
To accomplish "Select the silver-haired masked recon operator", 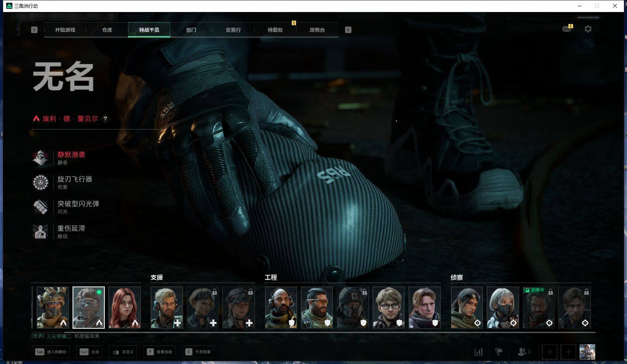I will coord(502,307).
